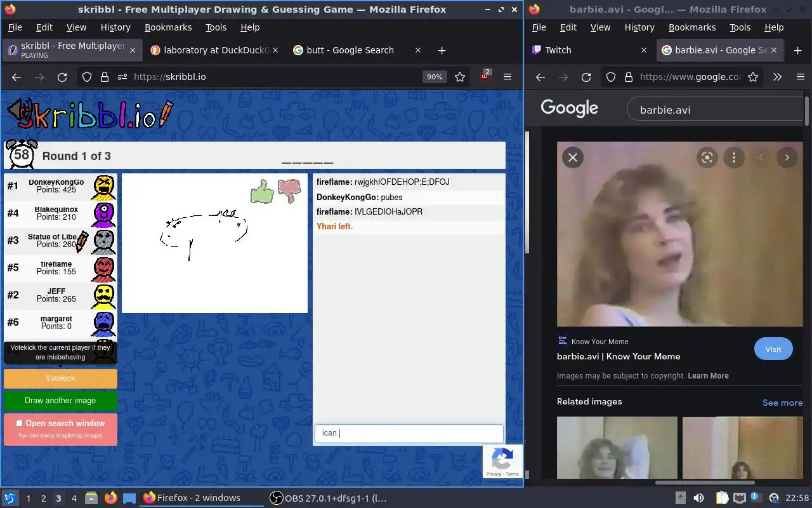
Task: Go back in the Google Firefox window
Action: 540,77
